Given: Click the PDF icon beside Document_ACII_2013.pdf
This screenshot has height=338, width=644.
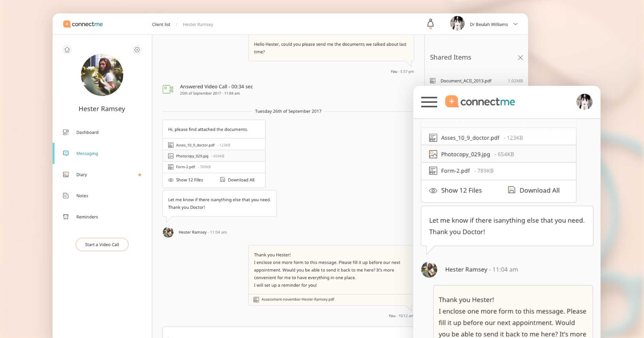Looking at the screenshot, I should 433,81.
